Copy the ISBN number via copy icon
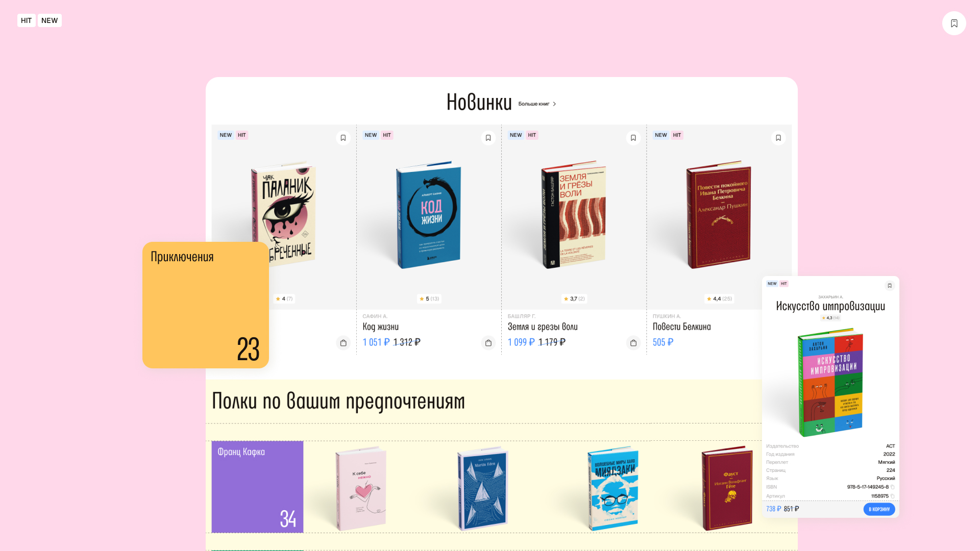Viewport: 980px width, 551px height. coord(892,487)
